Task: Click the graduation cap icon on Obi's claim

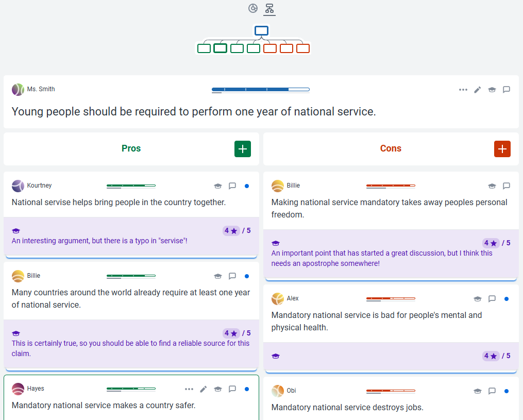Action: click(478, 391)
